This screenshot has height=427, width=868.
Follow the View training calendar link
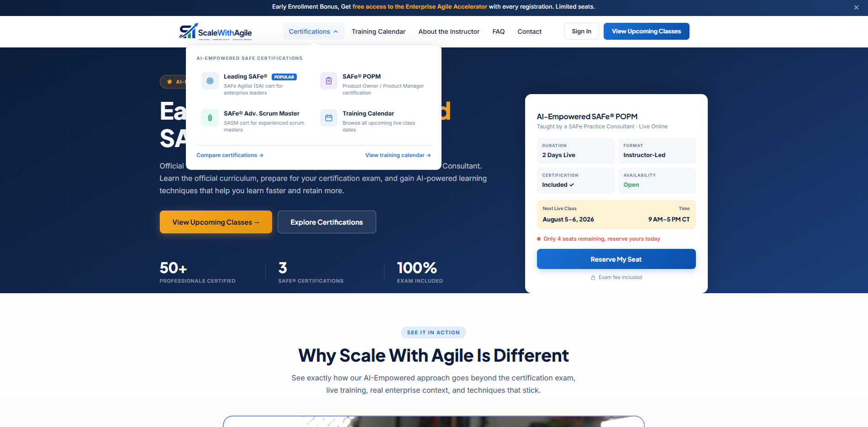(x=398, y=155)
